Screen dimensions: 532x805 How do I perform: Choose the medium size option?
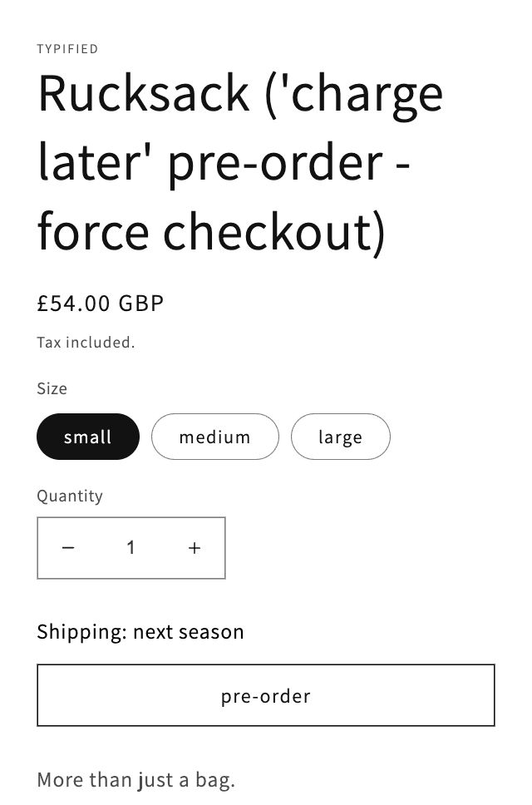pyautogui.click(x=214, y=437)
